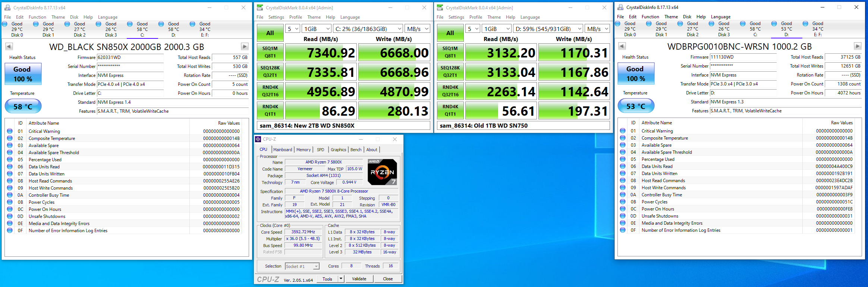
Task: Run RND4K Q1T1 test in SN750 CrystalDiskMark
Action: click(x=450, y=110)
